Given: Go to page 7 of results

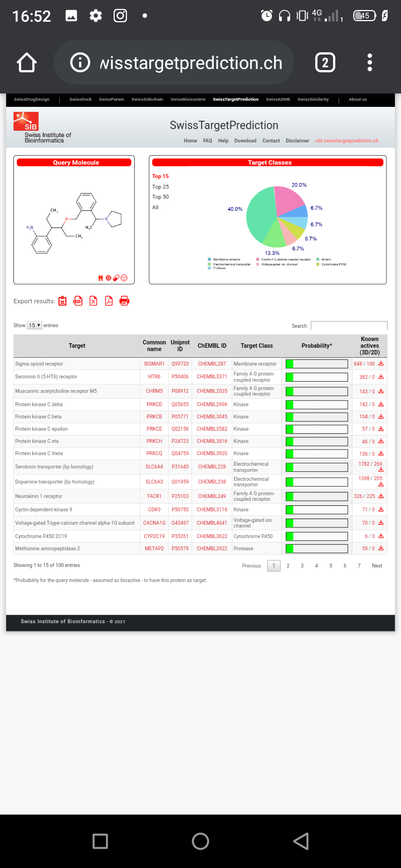Looking at the screenshot, I should point(359,566).
